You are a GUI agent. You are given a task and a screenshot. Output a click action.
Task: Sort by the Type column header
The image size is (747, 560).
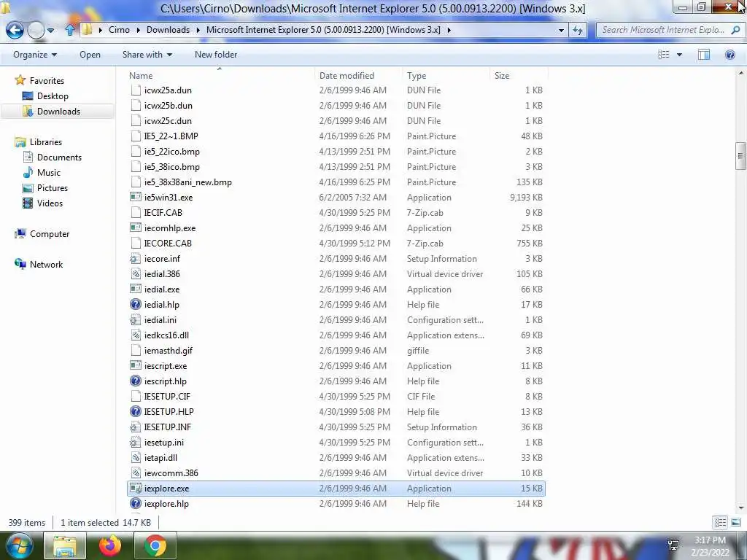(x=446, y=76)
